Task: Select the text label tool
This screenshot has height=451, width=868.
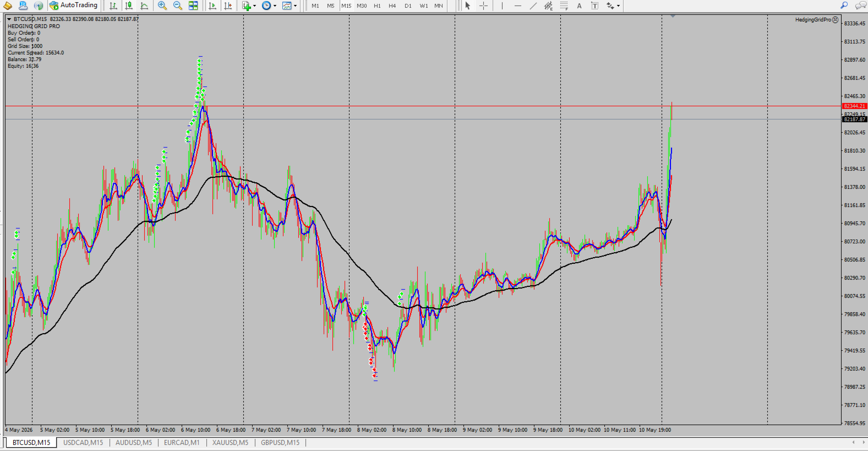Action: [x=594, y=6]
